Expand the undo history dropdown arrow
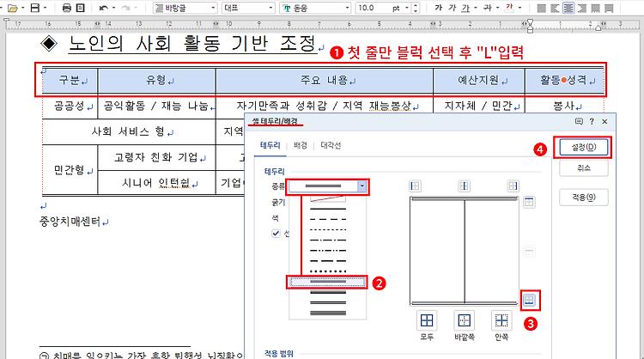 113,8
